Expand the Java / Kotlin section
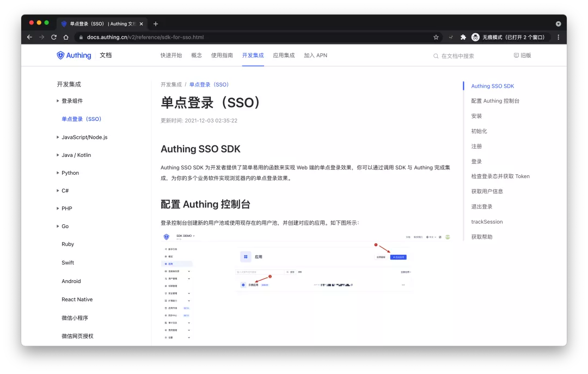The height and width of the screenshot is (374, 588). 58,155
